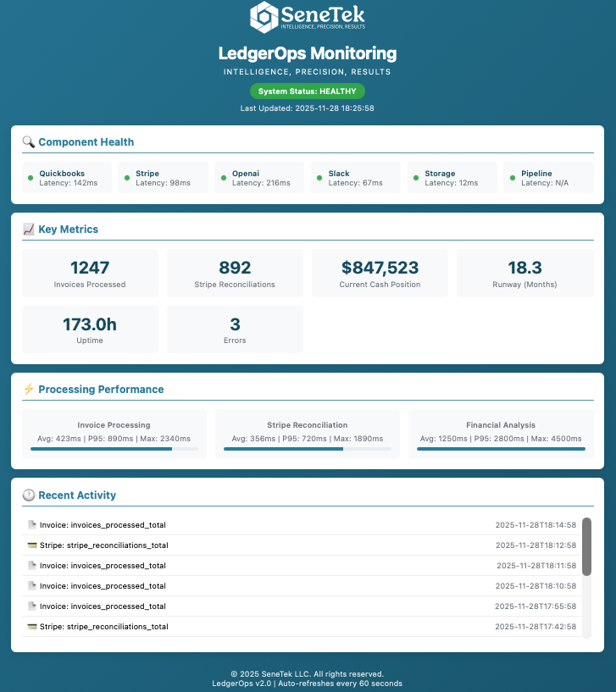
Task: Open the 173.0h Uptime metric card
Action: (90, 329)
